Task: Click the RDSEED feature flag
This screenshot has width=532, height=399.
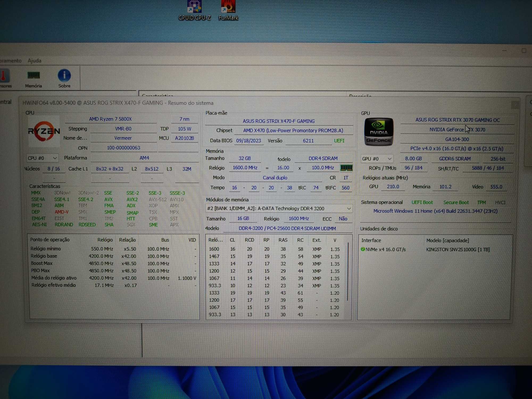Action: [x=87, y=225]
